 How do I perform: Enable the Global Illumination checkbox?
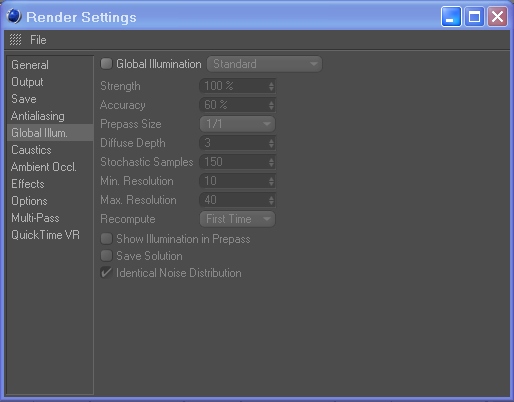point(106,64)
